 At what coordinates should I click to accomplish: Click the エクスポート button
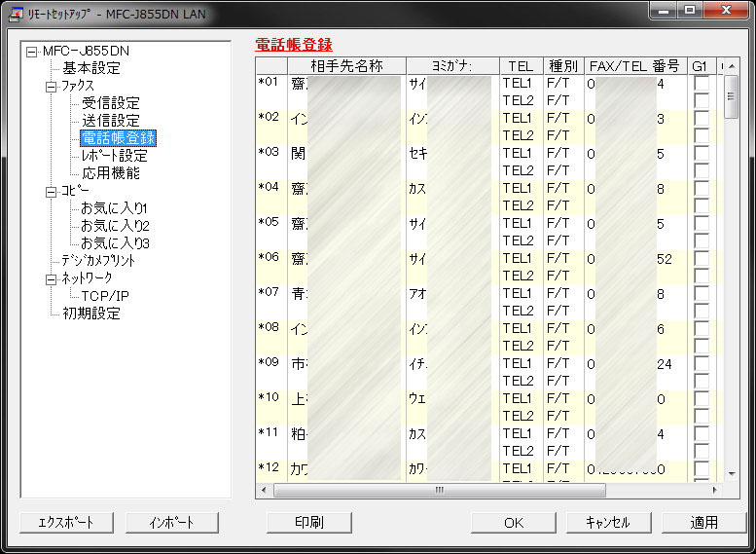pyautogui.click(x=66, y=523)
